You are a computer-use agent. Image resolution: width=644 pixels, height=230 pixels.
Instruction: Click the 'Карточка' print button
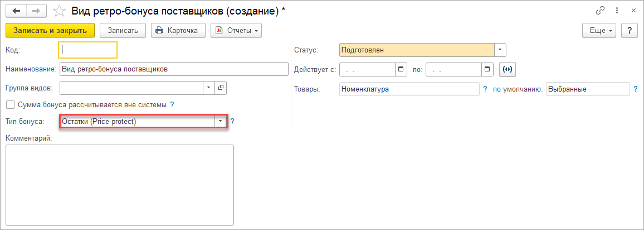click(x=178, y=30)
